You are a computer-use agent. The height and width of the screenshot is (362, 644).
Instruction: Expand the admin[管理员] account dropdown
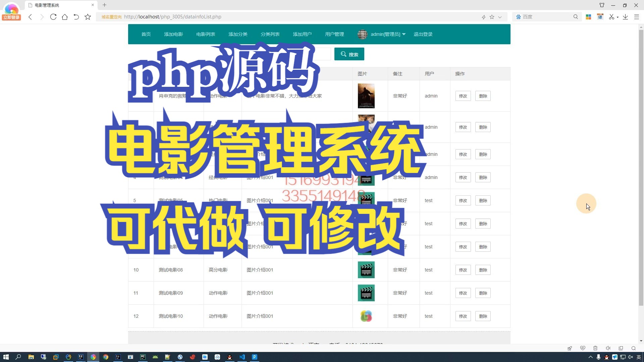382,34
